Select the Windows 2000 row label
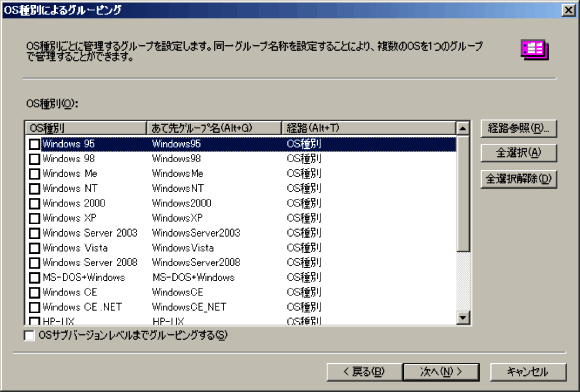 click(x=74, y=203)
